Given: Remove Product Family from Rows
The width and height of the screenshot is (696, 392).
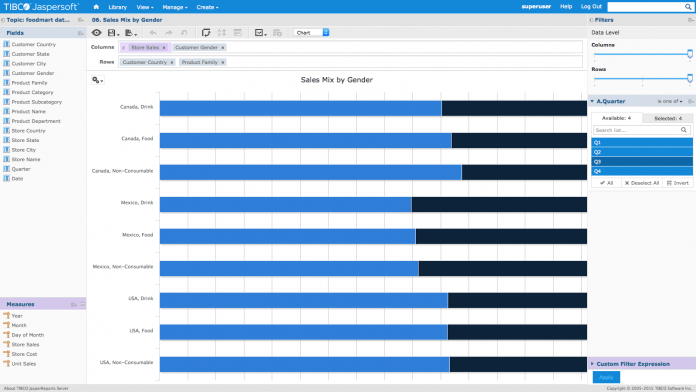Looking at the screenshot, I should pos(223,63).
